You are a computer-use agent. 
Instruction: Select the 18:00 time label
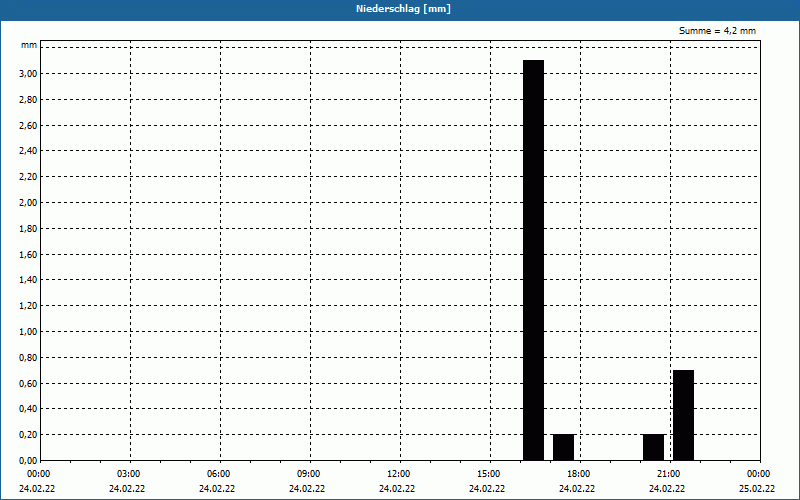[579, 474]
